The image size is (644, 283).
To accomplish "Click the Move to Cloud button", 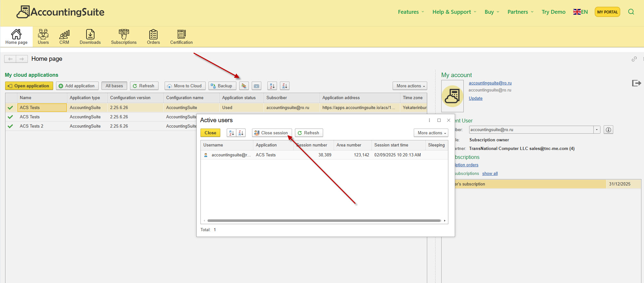I will pos(185,86).
